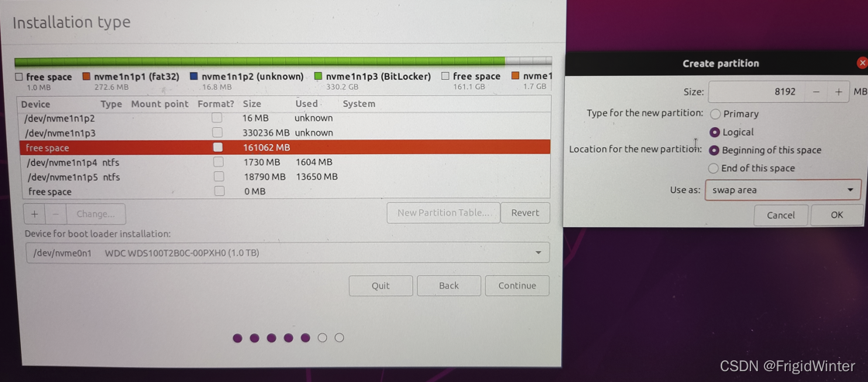Toggle format checkbox for /dev/nvme1n1p3

(218, 132)
